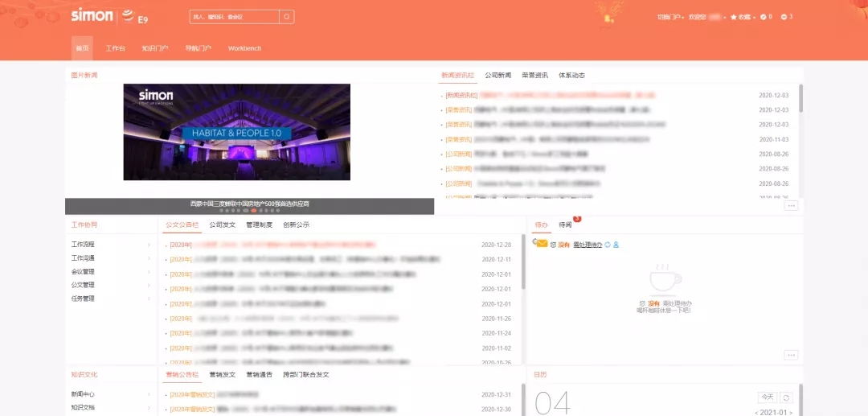Open the announcement dated 2020-11-24

click(261, 333)
